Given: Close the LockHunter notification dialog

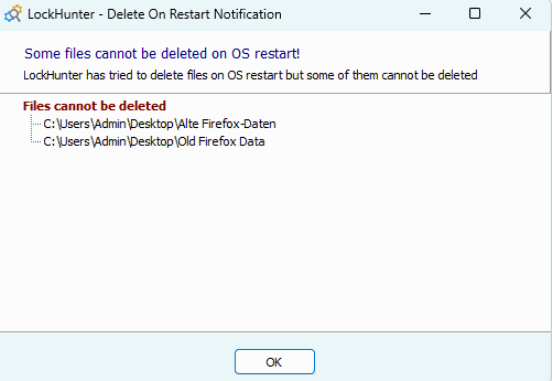Looking at the screenshot, I should point(525,14).
